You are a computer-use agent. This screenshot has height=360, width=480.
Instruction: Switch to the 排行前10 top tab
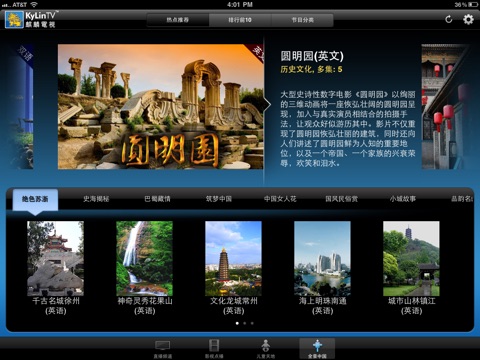pyautogui.click(x=240, y=20)
